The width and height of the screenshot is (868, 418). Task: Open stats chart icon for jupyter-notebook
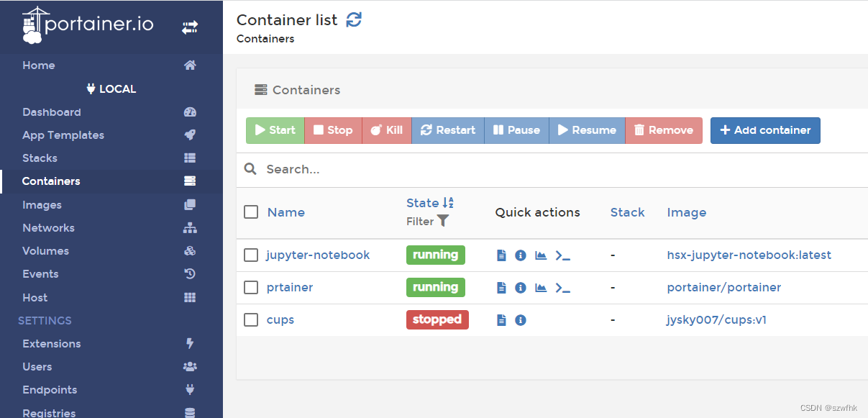(541, 255)
